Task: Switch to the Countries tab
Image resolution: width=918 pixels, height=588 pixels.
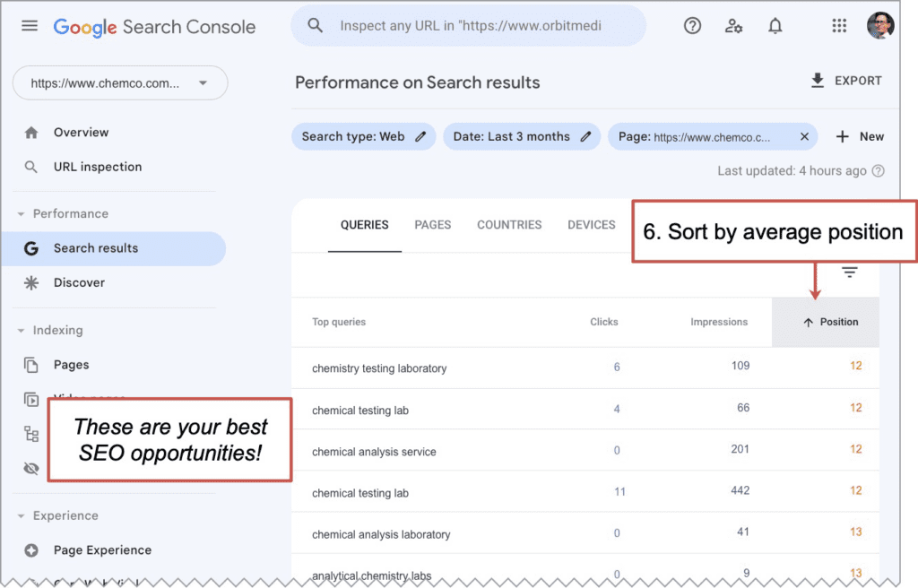Action: coord(509,225)
